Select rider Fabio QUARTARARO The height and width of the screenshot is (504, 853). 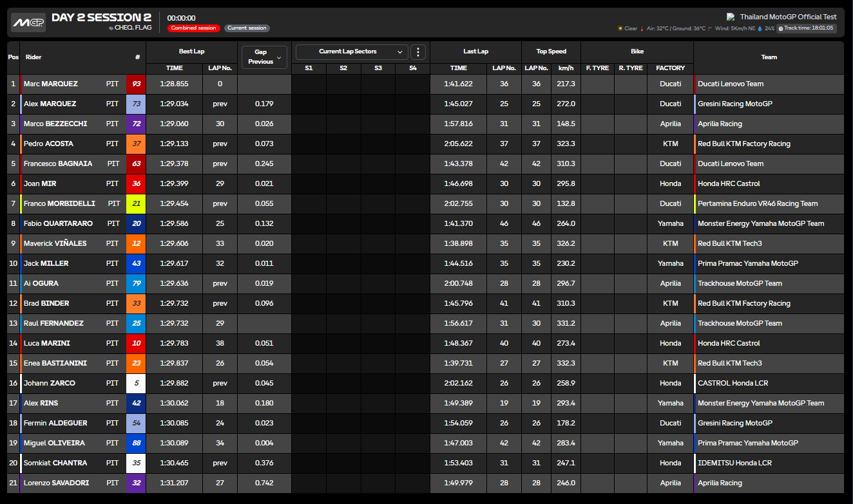(58, 223)
